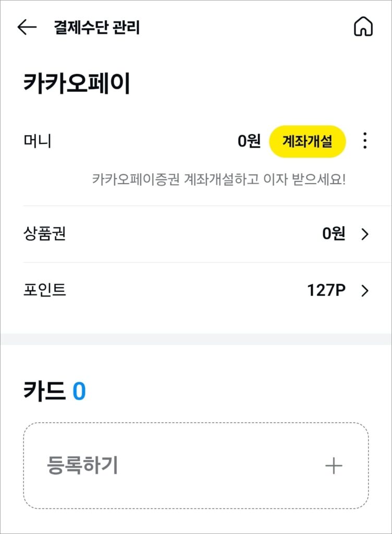Expand the 상품권 chevron arrow

[365, 234]
